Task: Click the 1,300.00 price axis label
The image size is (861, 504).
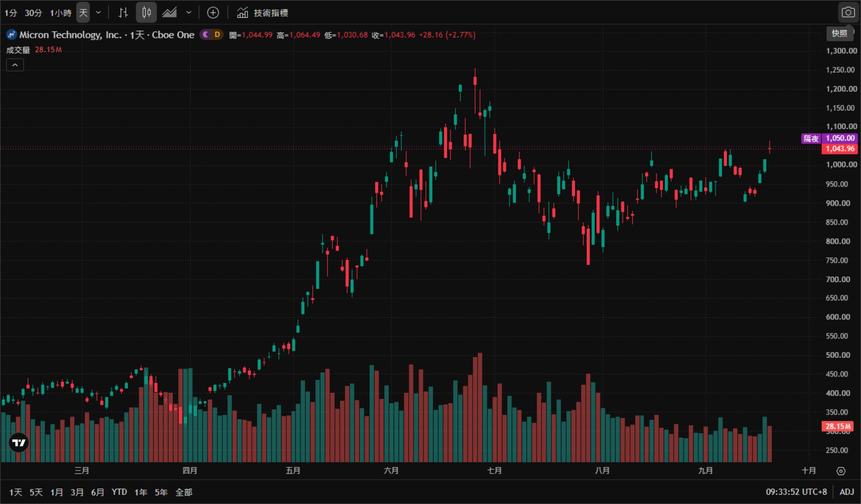Action: pos(841,51)
